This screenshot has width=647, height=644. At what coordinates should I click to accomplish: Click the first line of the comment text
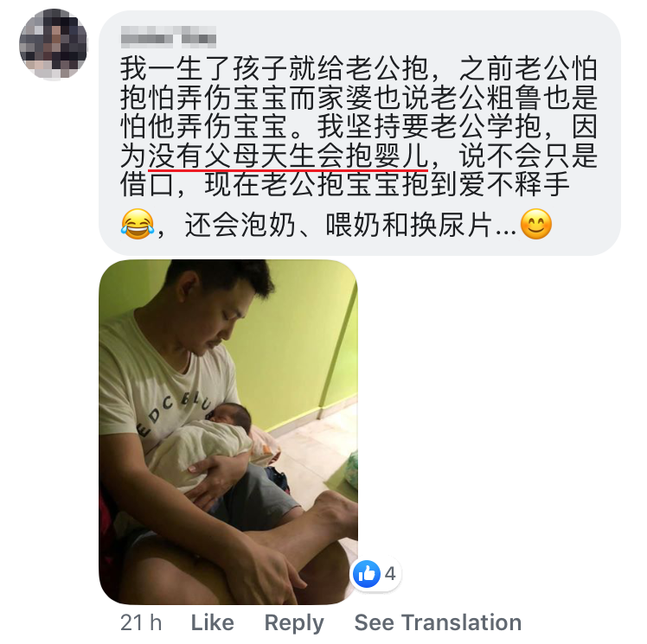359,68
